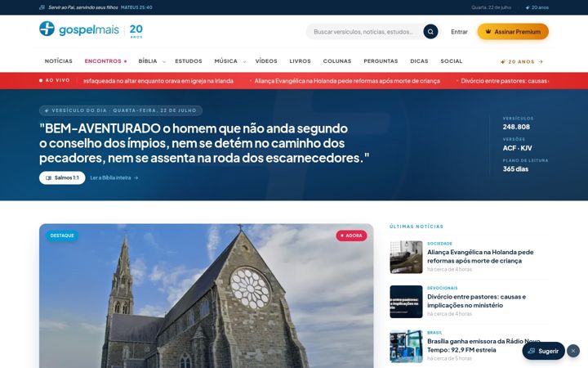Open the Social menu item
This screenshot has height=368, width=588.
451,61
